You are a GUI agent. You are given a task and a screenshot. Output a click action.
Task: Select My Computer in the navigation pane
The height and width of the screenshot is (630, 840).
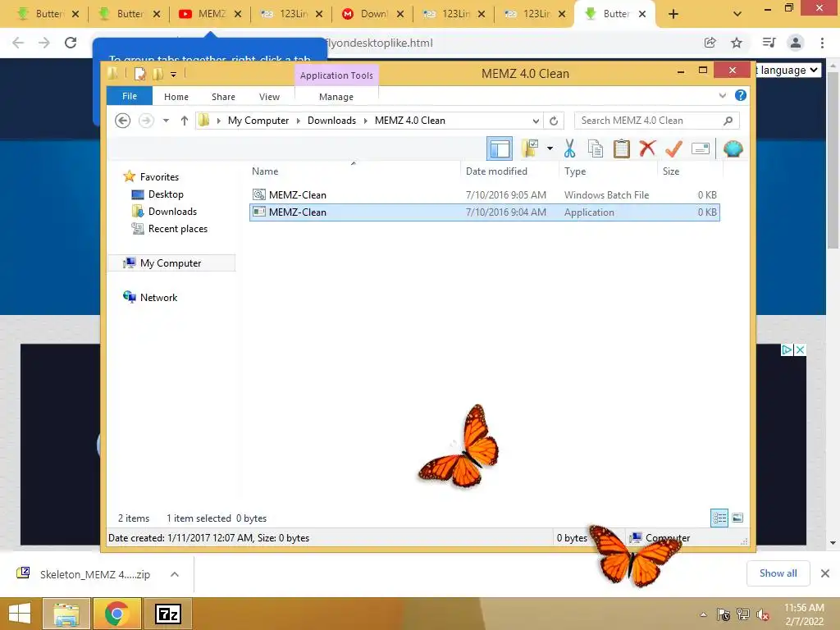point(171,263)
